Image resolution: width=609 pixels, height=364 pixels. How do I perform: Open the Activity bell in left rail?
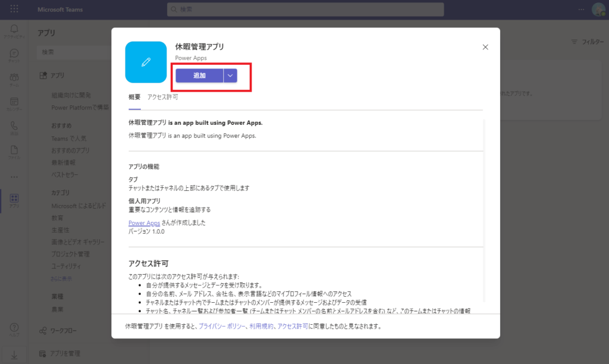pos(14,31)
